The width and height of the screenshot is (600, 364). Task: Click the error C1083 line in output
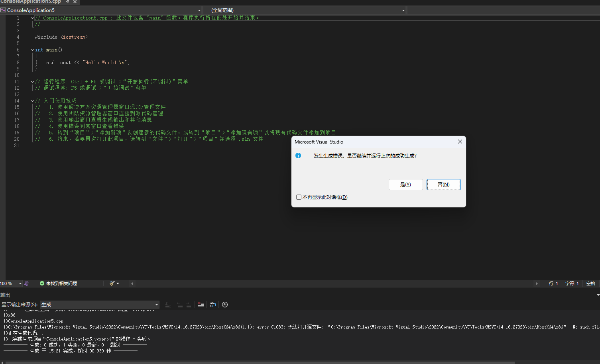click(301, 327)
